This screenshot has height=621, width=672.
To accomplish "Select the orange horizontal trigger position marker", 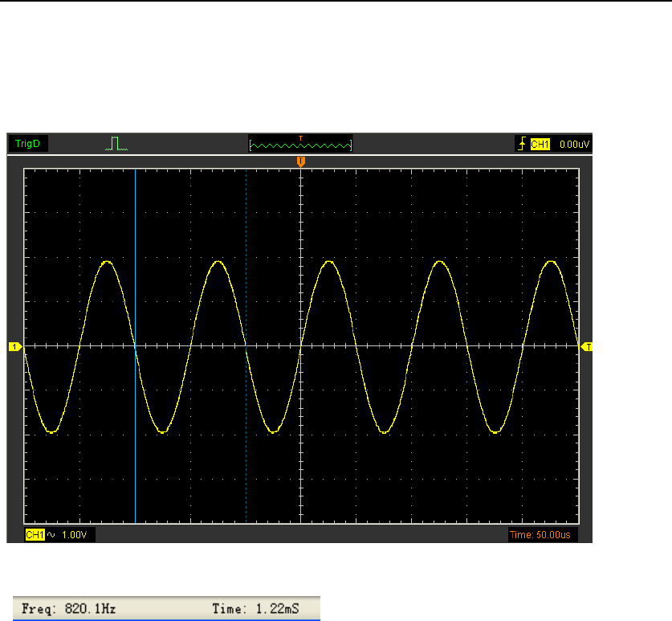I will click(x=301, y=161).
